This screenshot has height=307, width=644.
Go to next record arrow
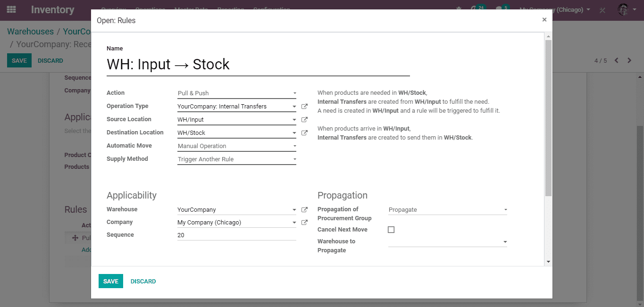tap(629, 60)
